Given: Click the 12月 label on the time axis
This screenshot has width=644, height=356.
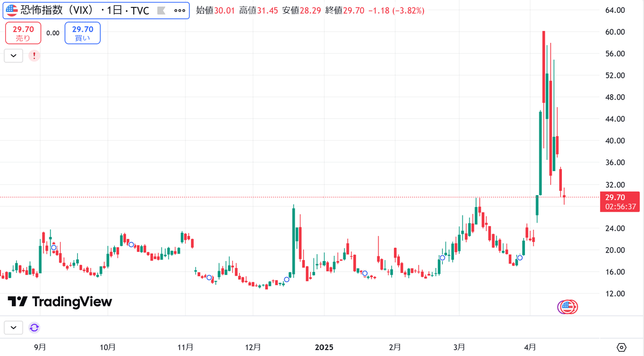Looking at the screenshot, I should (253, 347).
